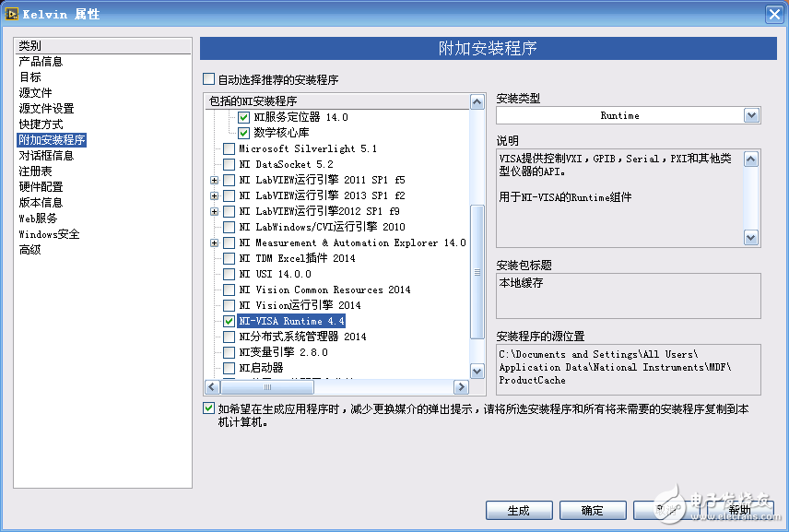
Task: Check NI USI 14.0.0
Action: pyautogui.click(x=229, y=274)
